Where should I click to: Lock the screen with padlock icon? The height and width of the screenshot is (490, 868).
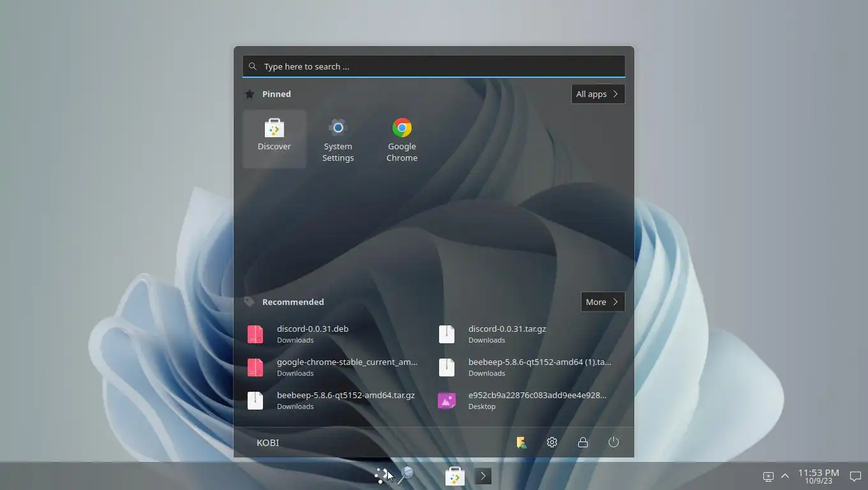tap(583, 442)
